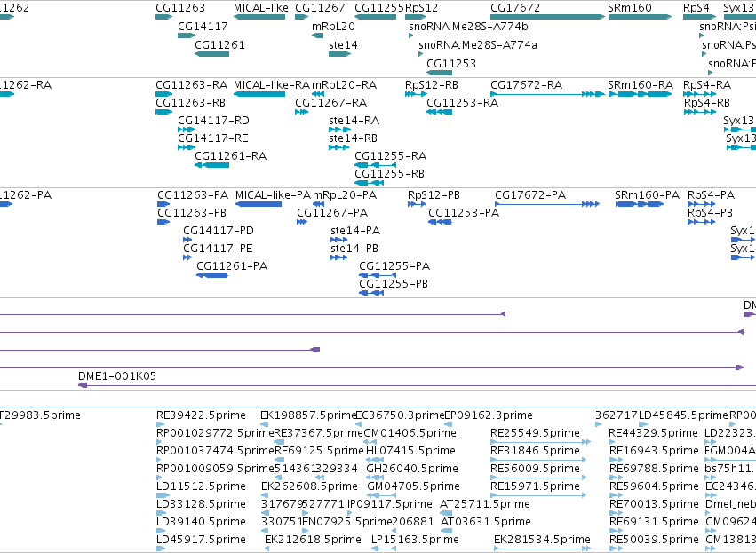This screenshot has width=756, height=553.
Task: Click the ste14 gene label
Action: point(343,44)
